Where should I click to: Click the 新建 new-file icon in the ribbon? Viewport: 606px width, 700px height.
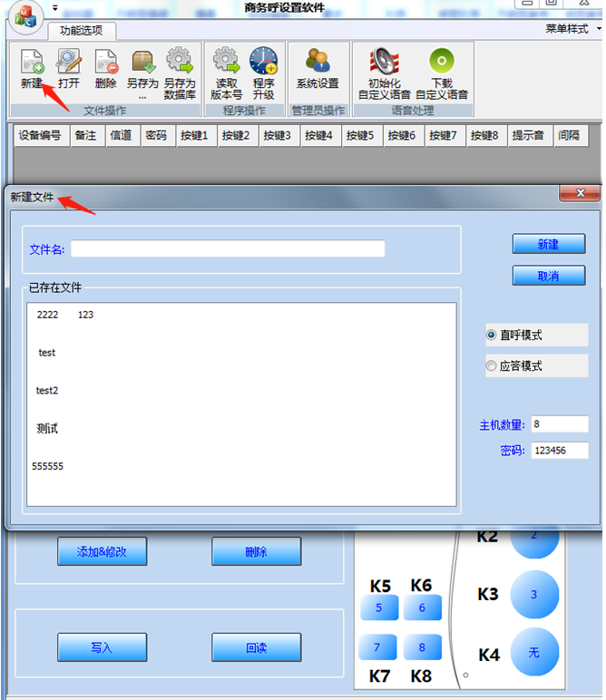coord(32,63)
